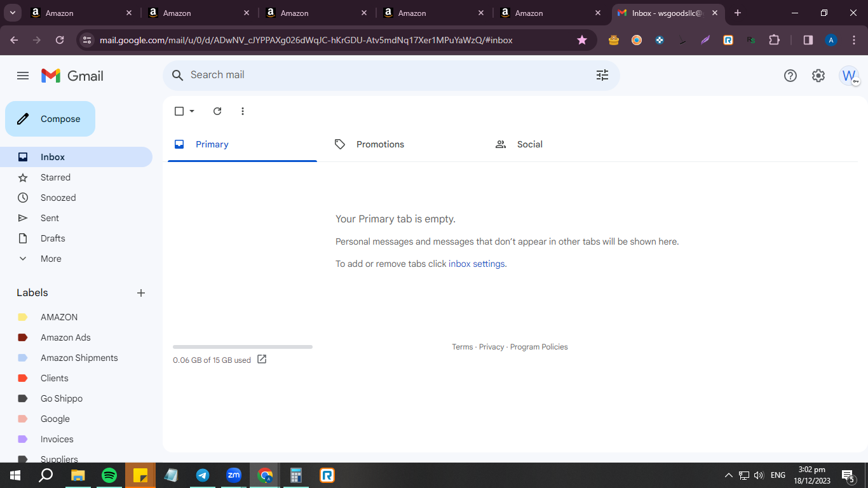The image size is (868, 488).
Task: Toggle the browser side panel
Action: pyautogui.click(x=808, y=40)
